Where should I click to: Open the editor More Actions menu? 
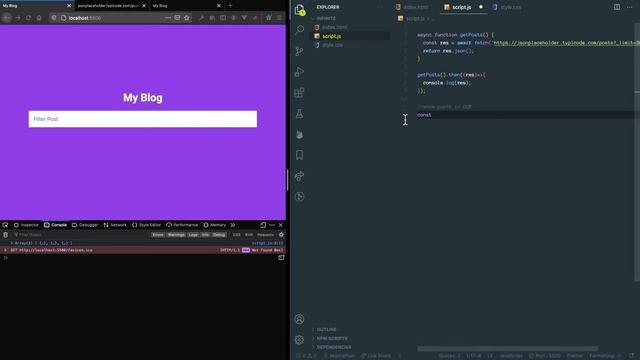(629, 7)
